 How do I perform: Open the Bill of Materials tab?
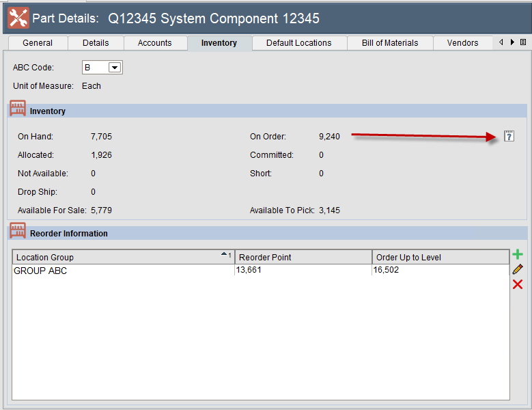pyautogui.click(x=390, y=43)
